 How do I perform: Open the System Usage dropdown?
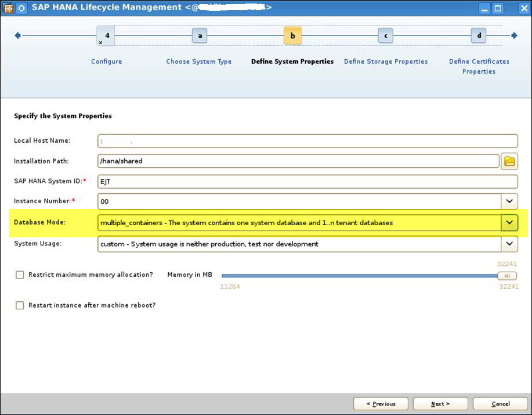[x=509, y=244]
